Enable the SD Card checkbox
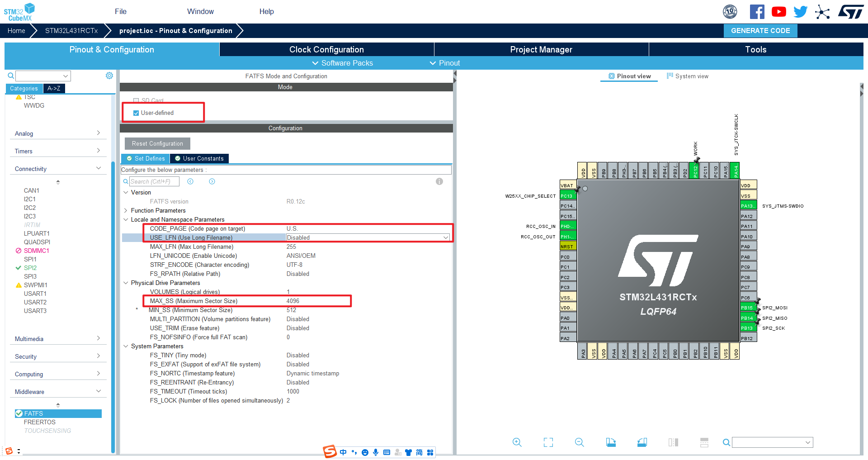Screen dimensions: 868x460 click(136, 100)
